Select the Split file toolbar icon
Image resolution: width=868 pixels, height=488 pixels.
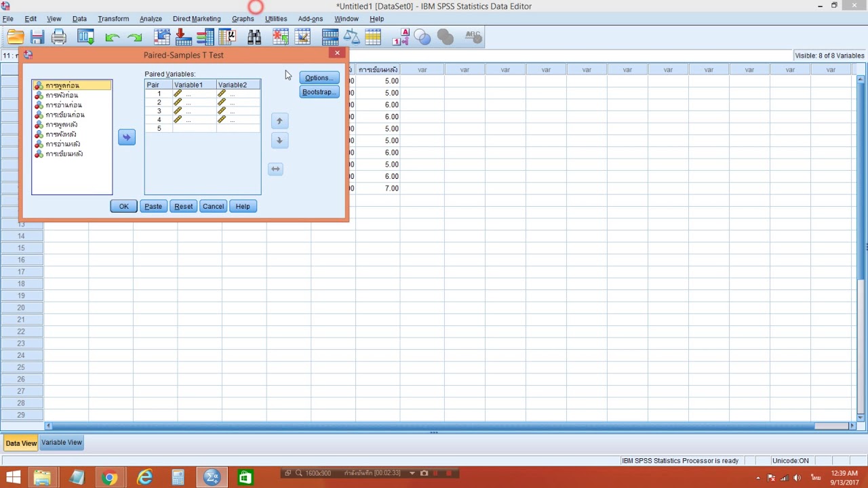point(330,37)
